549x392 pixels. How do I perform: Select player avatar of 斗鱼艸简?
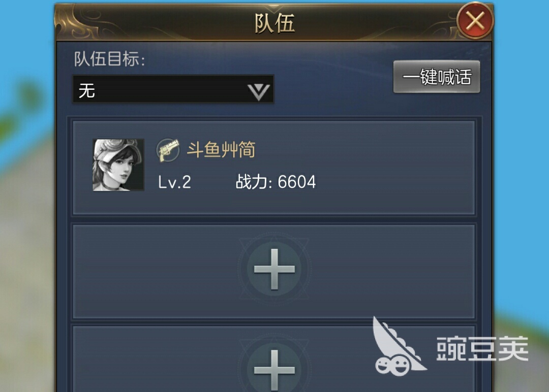click(x=118, y=165)
